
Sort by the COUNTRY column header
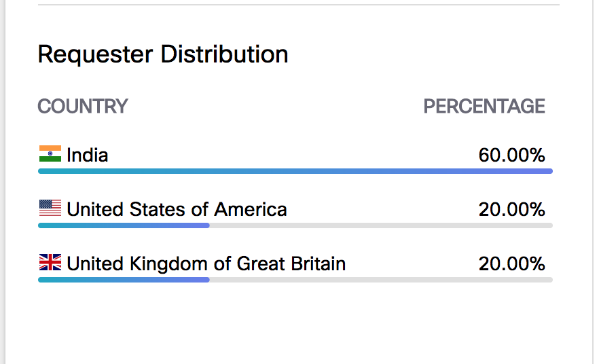point(83,107)
